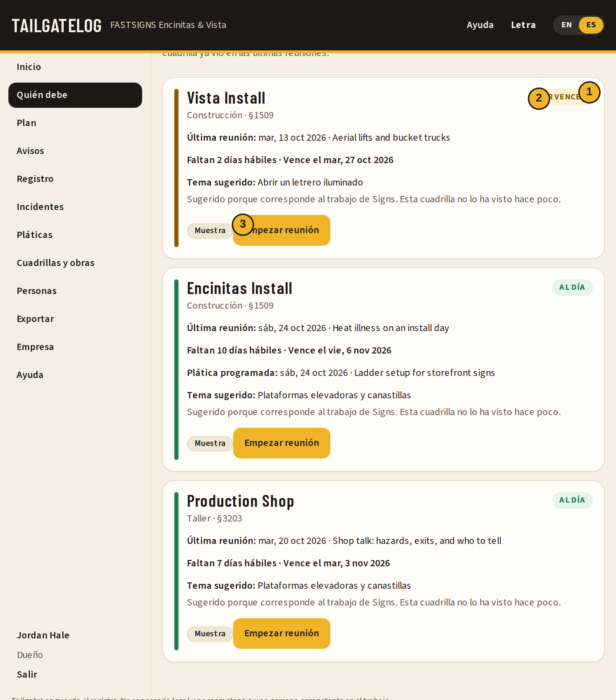Start meeting for Production Shop
Viewport: 616px width, 700px height.
(282, 633)
